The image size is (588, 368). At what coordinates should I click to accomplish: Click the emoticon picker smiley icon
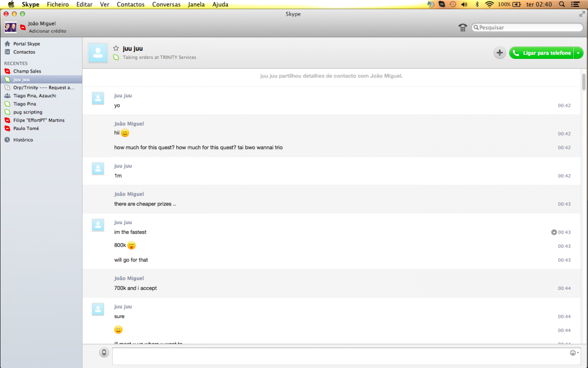coord(573,353)
